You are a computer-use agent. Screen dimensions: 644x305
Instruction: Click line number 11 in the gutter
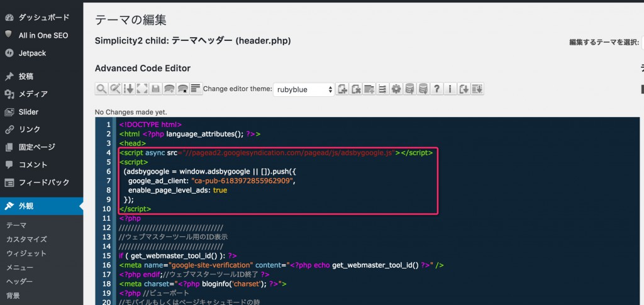(106, 218)
